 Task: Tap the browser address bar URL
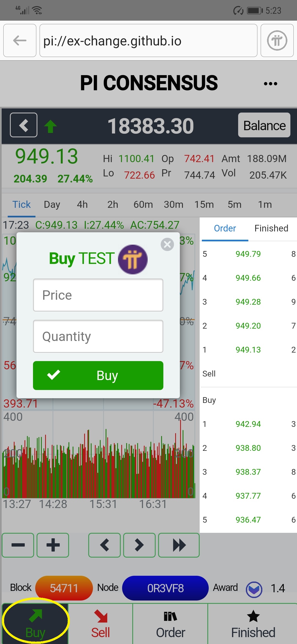coord(148,40)
